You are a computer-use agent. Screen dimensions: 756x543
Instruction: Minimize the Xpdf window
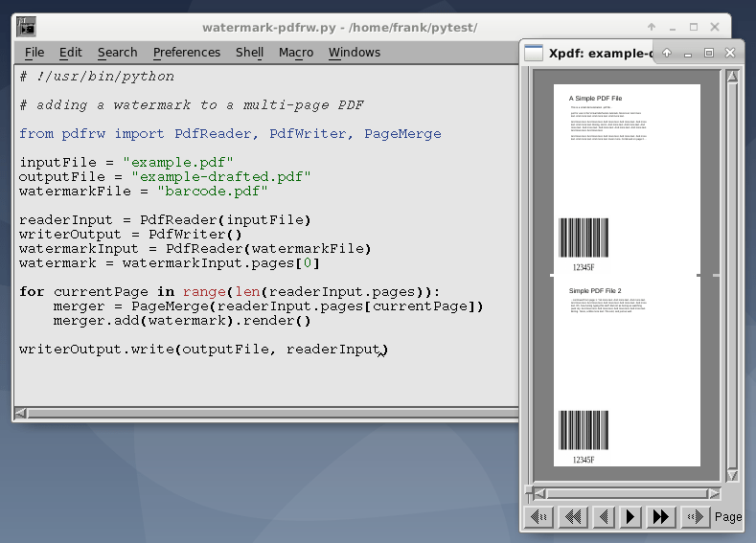pyautogui.click(x=688, y=53)
